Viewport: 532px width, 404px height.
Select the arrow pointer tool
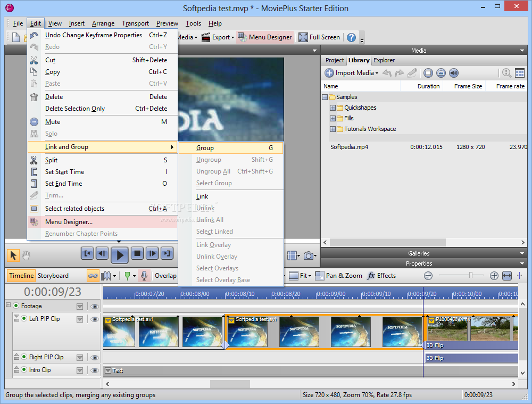coord(13,255)
